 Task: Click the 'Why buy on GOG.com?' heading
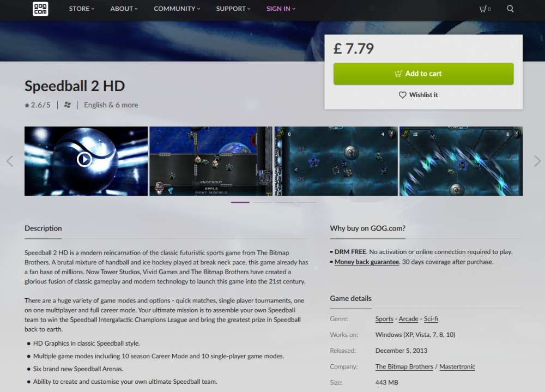[x=368, y=228]
